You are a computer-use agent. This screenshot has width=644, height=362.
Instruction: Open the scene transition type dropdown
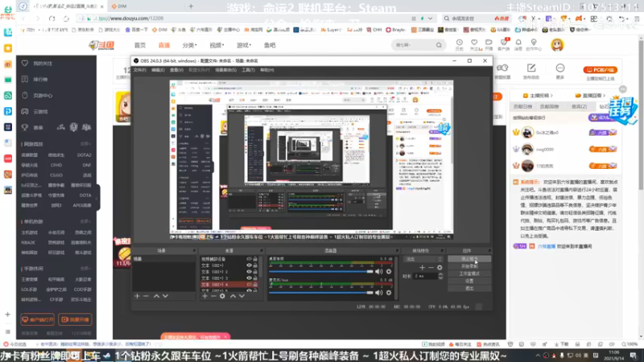(423, 259)
